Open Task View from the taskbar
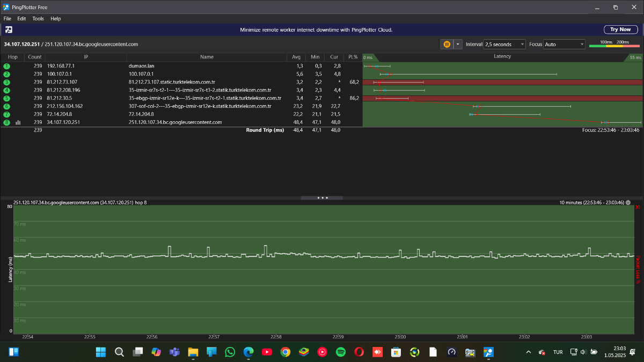Screen dimensions: 644x362 click(x=138, y=352)
